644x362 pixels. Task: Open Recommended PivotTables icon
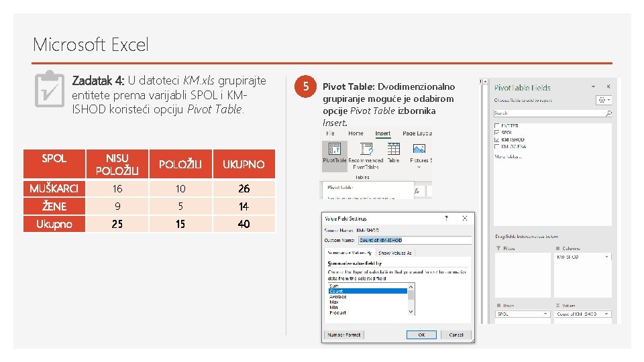point(366,149)
